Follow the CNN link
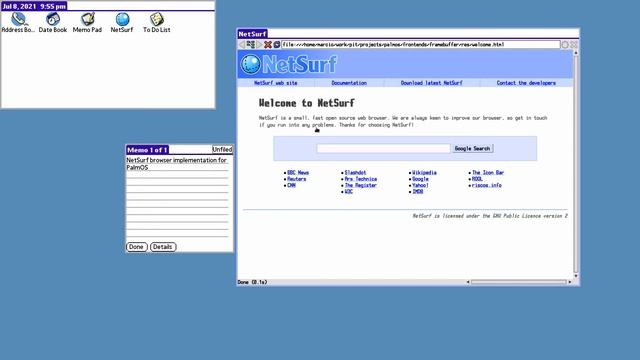The height and width of the screenshot is (360, 640). [x=291, y=185]
